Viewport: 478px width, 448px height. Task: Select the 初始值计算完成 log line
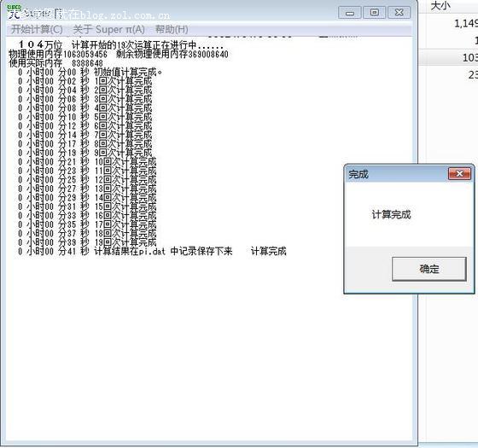click(x=90, y=73)
